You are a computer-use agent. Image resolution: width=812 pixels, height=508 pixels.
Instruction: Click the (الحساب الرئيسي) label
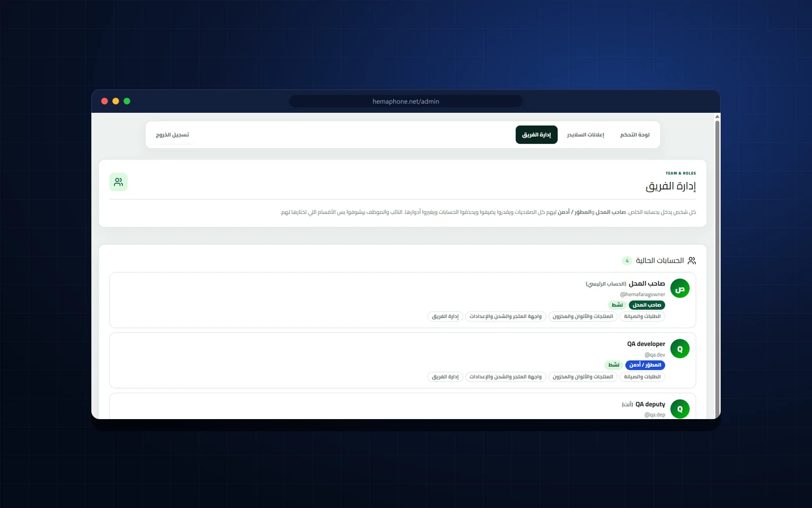tap(606, 284)
